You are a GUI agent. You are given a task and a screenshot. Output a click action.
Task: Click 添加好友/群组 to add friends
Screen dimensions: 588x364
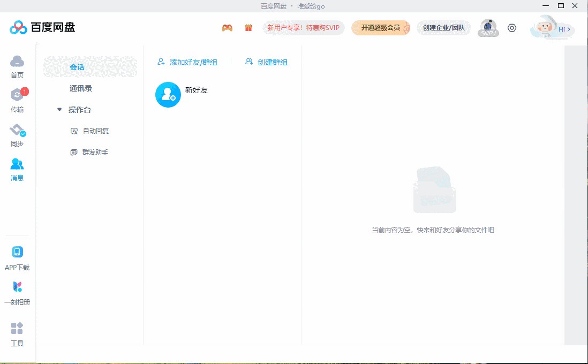click(187, 62)
